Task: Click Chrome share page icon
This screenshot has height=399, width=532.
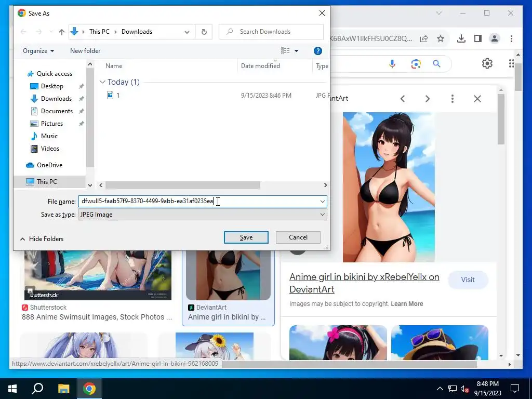Action: [x=424, y=38]
